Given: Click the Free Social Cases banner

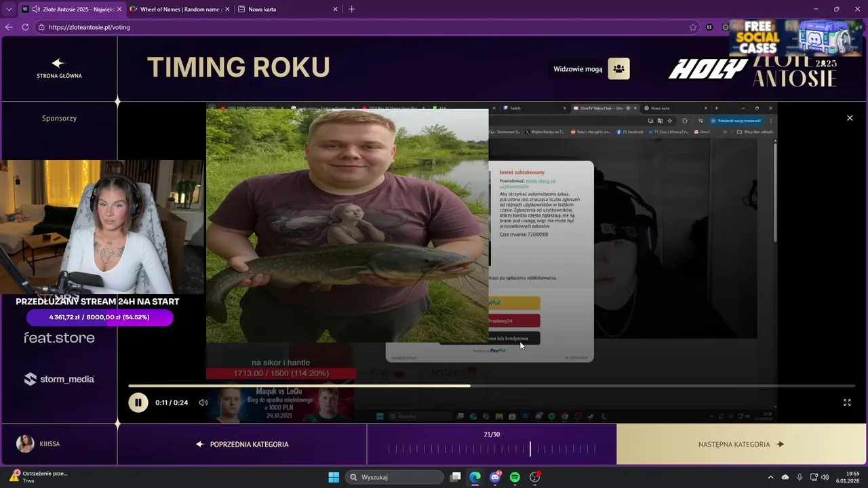Looking at the screenshot, I should coord(796,38).
